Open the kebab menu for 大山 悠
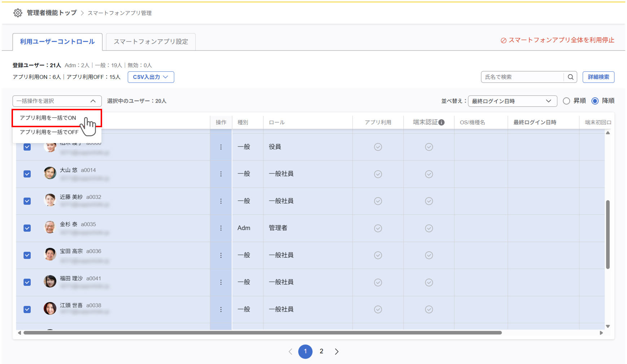627x364 pixels. (221, 174)
